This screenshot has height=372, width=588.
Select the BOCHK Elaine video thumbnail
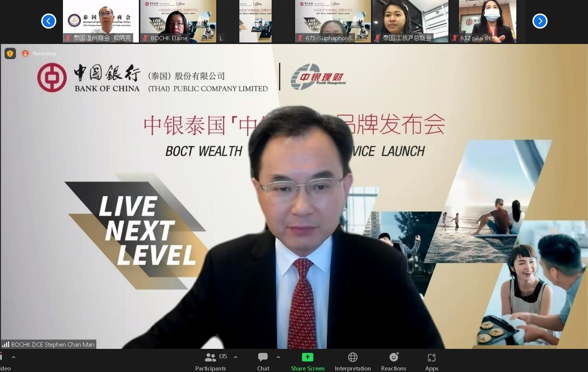[x=178, y=21]
